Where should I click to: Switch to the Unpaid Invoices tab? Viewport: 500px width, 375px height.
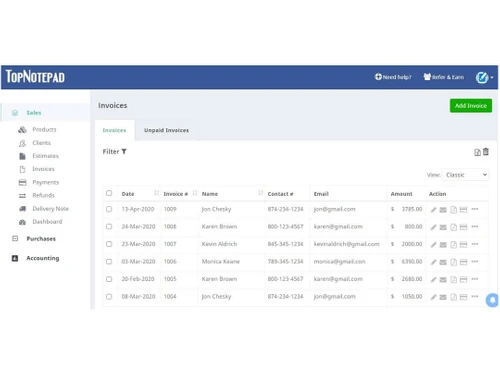click(166, 130)
